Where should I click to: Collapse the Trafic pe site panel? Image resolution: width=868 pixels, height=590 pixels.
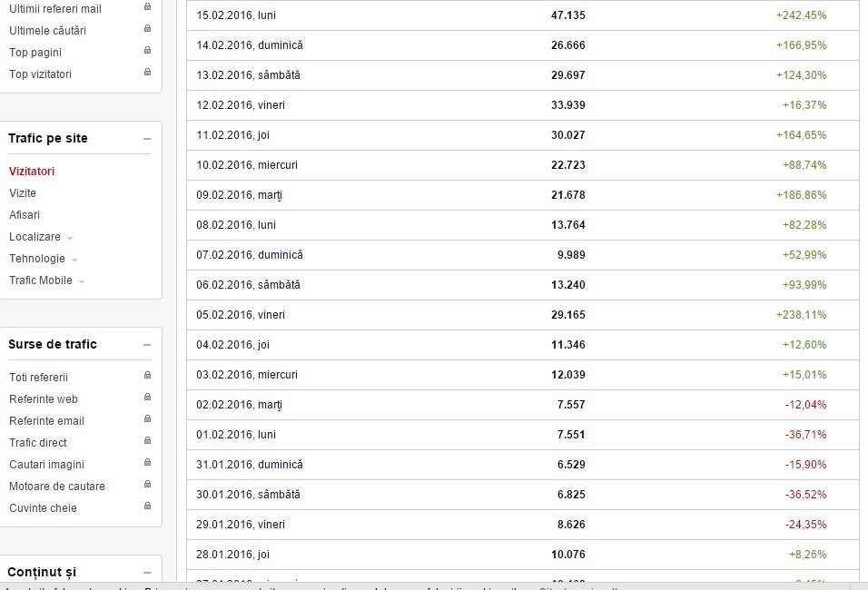pos(147,139)
